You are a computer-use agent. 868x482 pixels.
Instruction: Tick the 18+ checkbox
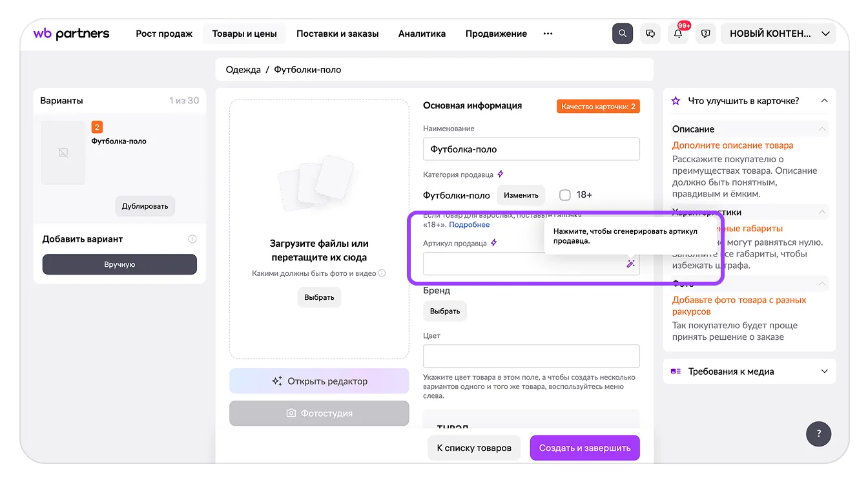click(x=565, y=194)
